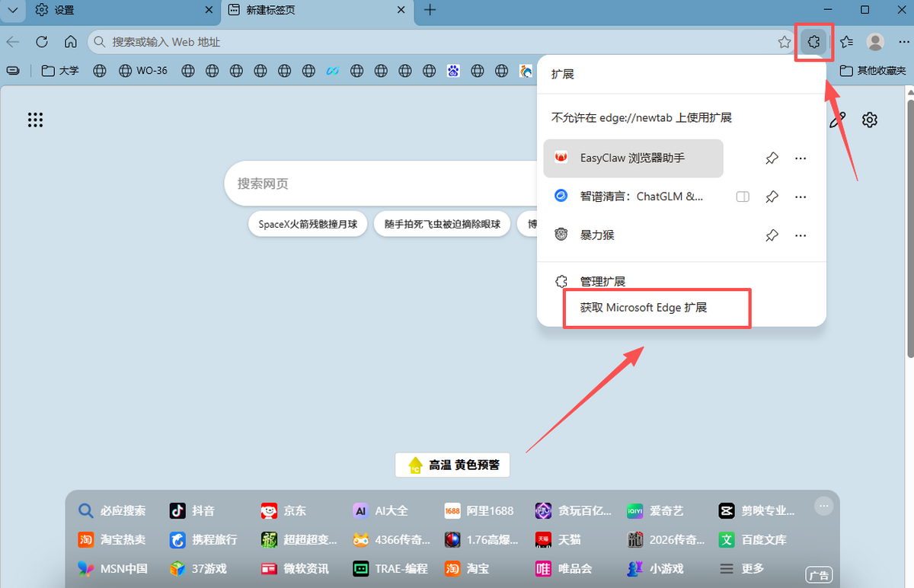Viewport: 914px width, 588px height.
Task: Click the 搜索网页 search box
Action: (x=381, y=184)
